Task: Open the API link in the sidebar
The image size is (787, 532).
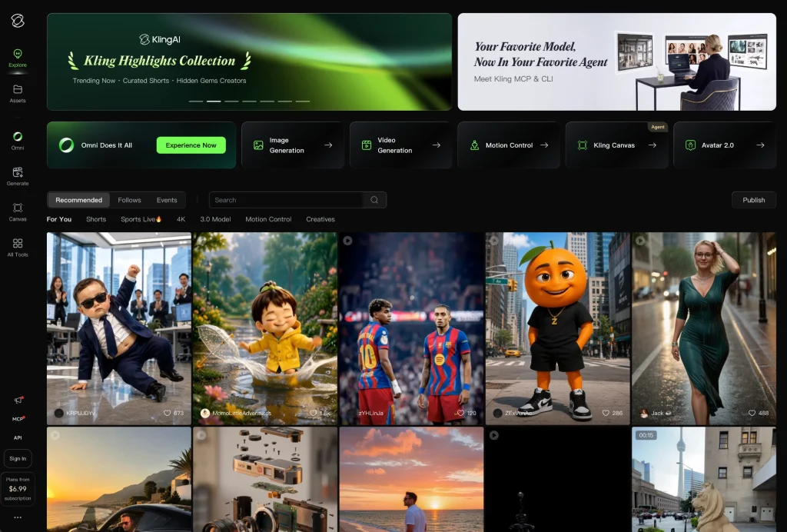Action: 18,437
